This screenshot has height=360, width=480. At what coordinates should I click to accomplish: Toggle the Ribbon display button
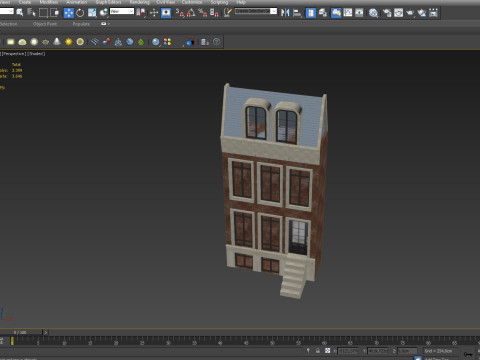click(x=336, y=13)
